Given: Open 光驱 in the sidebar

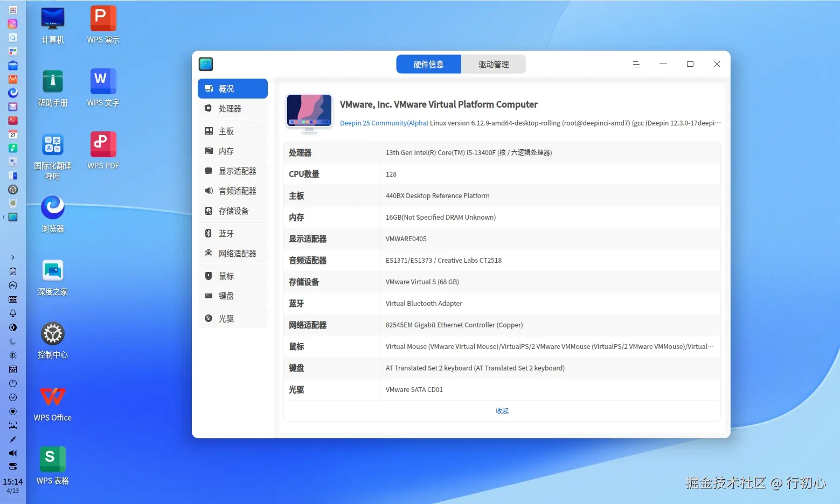Looking at the screenshot, I should point(233,319).
